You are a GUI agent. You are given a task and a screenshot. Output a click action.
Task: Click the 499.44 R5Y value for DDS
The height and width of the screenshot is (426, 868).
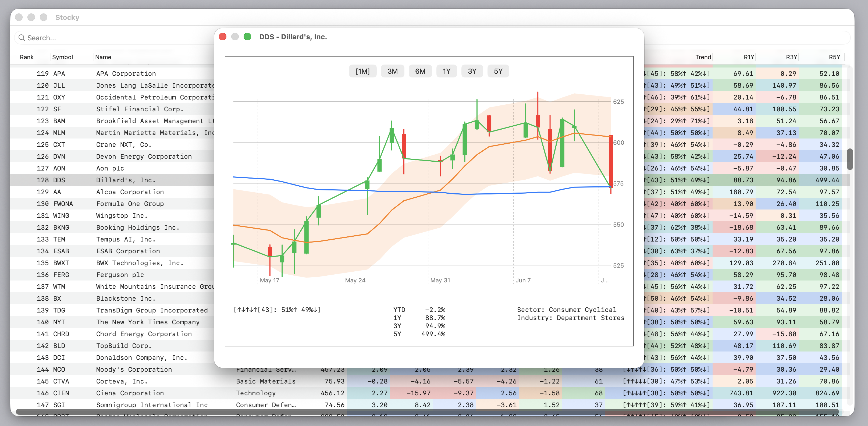click(x=827, y=180)
